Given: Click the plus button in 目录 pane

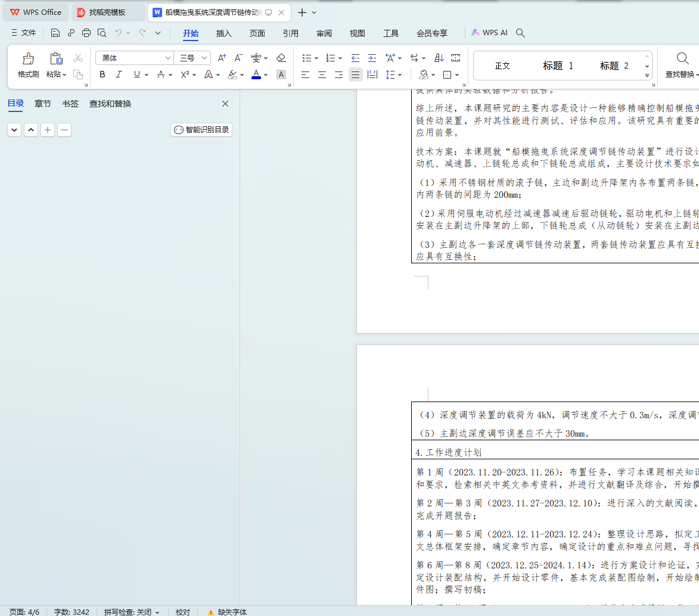Looking at the screenshot, I should 48,130.
